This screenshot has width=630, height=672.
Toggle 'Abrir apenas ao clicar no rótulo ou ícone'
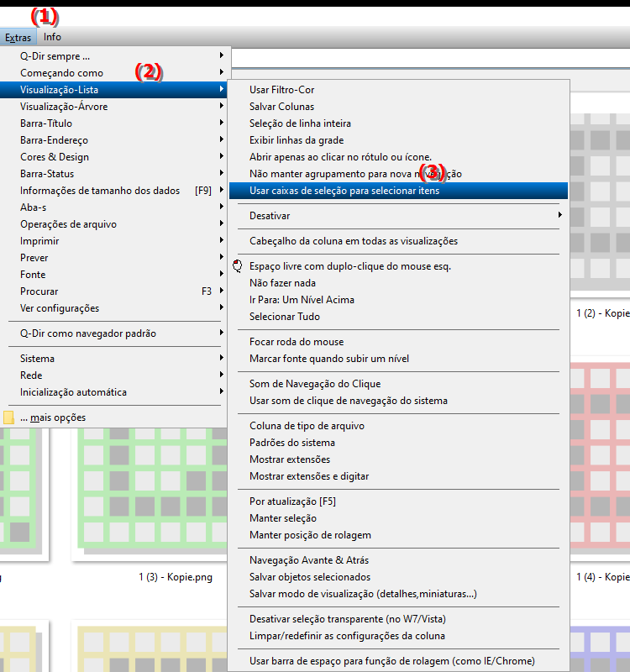(398, 157)
